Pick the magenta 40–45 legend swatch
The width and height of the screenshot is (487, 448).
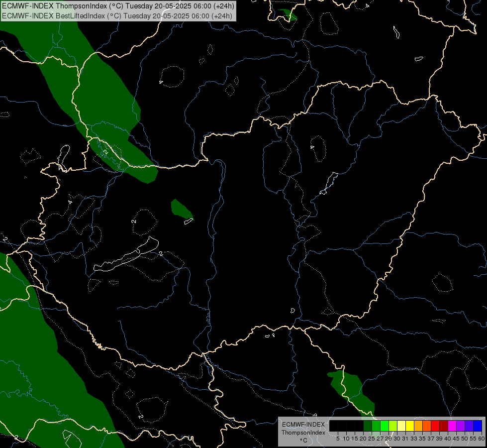coord(452,426)
